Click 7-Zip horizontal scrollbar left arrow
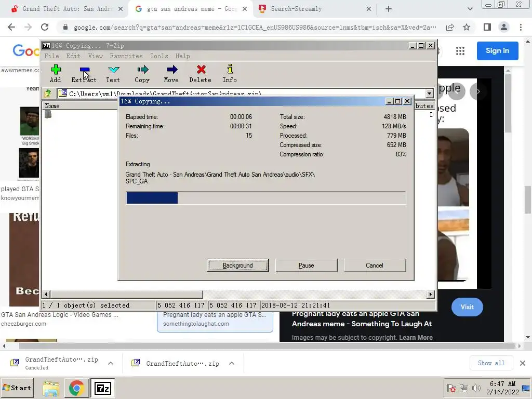532x399 pixels. [x=46, y=294]
